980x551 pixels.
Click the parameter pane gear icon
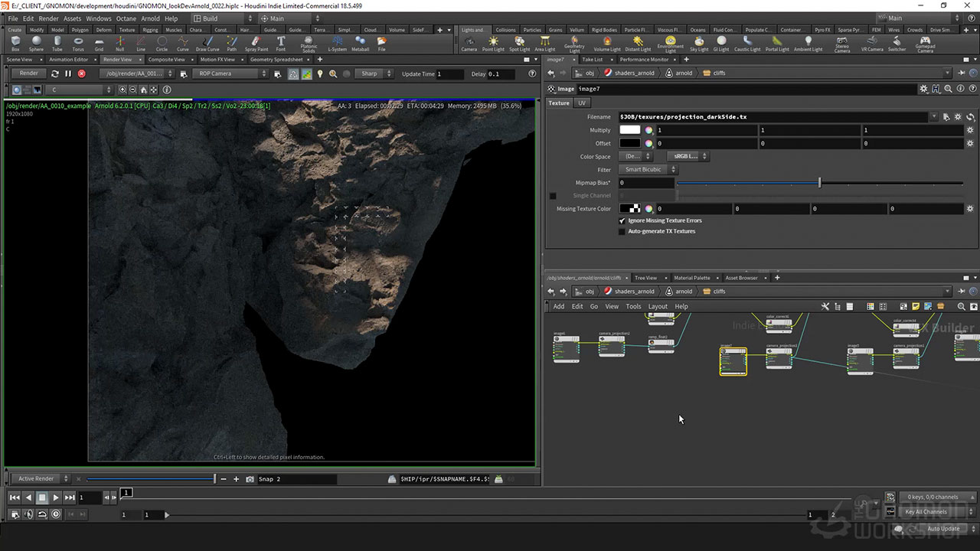[924, 89]
